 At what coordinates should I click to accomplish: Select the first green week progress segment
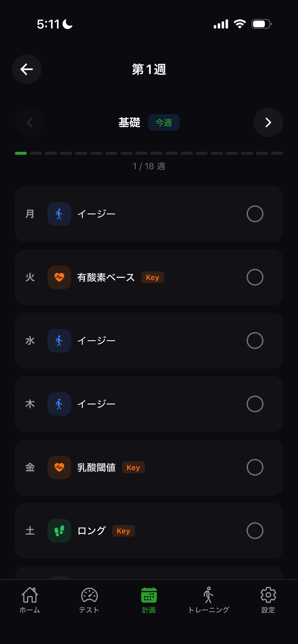(21, 153)
